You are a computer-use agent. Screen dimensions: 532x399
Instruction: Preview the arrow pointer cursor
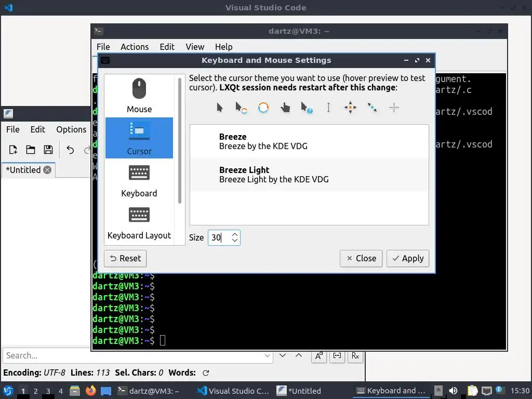pos(220,108)
